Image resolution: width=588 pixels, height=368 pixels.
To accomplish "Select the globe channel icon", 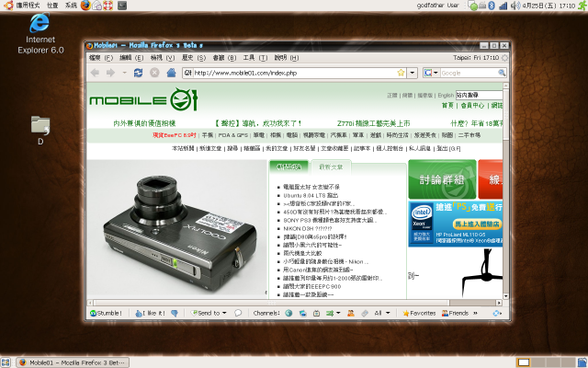I will pyautogui.click(x=288, y=313).
